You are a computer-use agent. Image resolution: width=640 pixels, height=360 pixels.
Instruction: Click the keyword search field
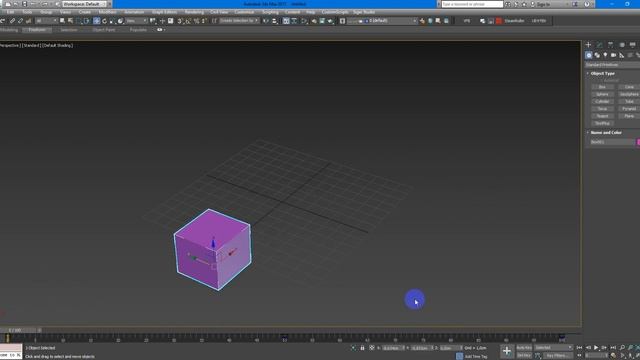472,4
